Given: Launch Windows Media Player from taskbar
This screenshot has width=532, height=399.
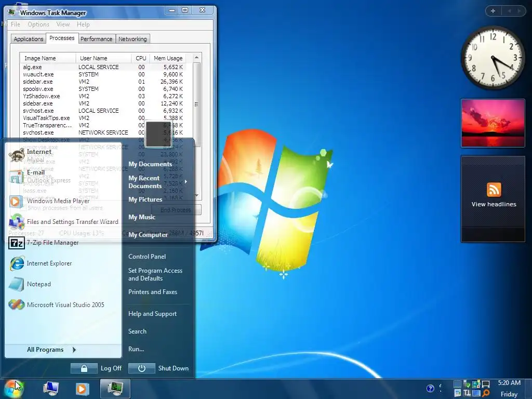Looking at the screenshot, I should point(82,389).
